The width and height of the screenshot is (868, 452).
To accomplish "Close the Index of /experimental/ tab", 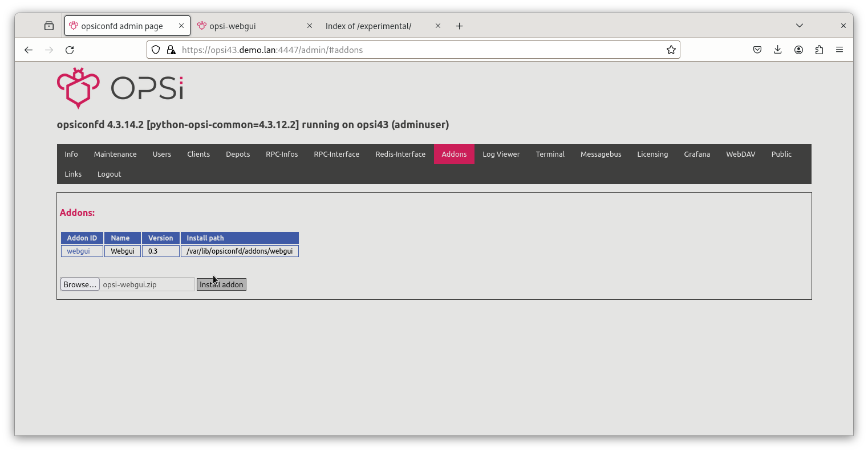I will [x=438, y=26].
